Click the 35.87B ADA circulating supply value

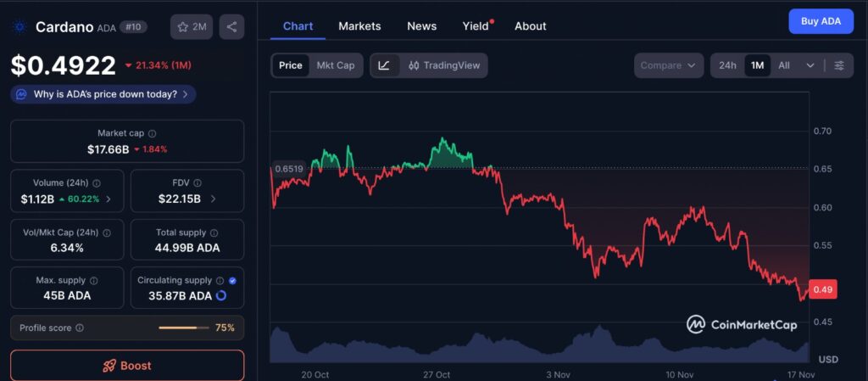[180, 296]
